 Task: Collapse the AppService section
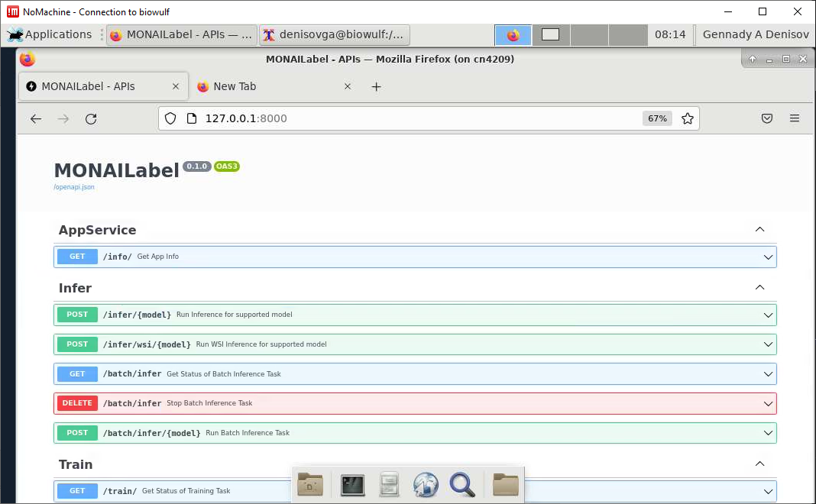(759, 230)
